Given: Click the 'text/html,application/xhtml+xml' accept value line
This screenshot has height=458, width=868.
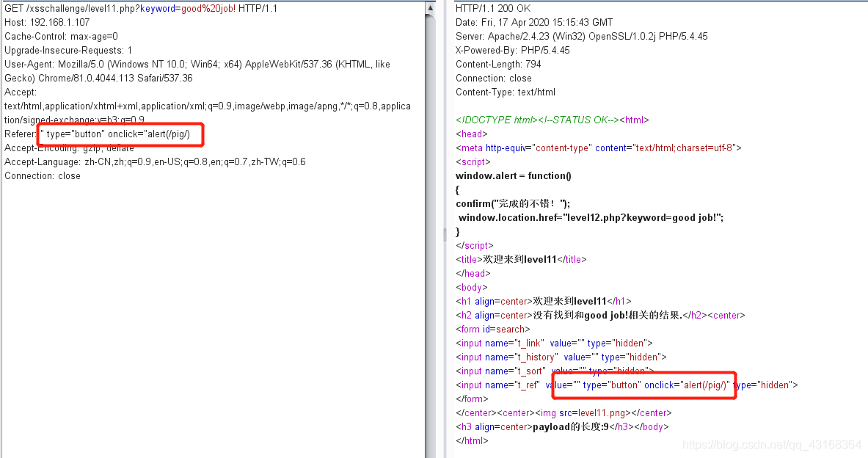Looking at the screenshot, I should point(208,106).
